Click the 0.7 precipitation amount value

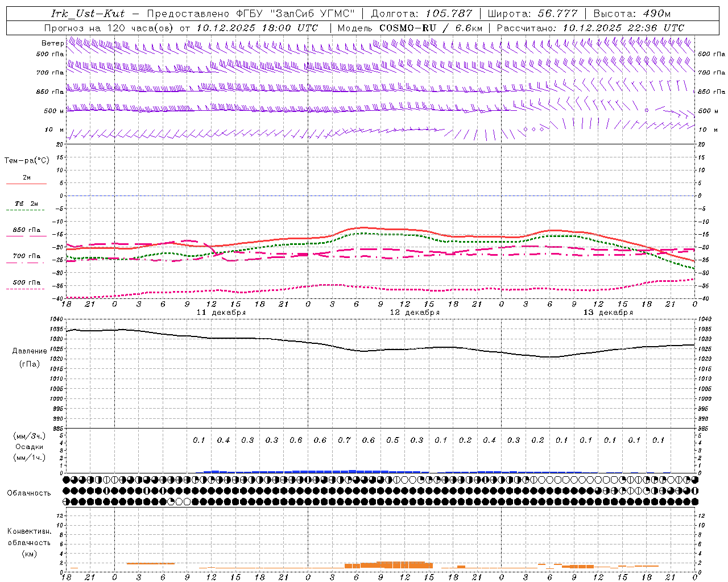[x=344, y=440]
